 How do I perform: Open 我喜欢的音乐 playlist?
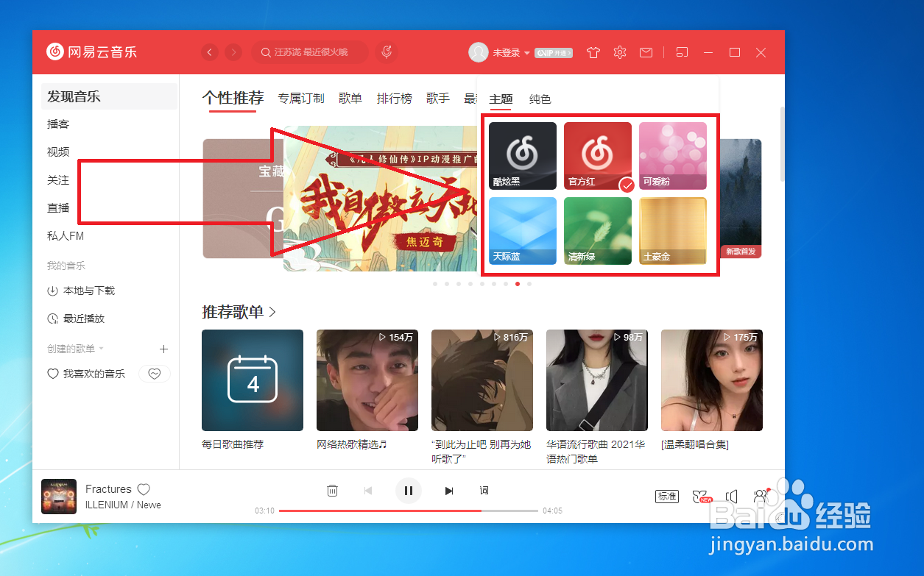click(x=86, y=374)
